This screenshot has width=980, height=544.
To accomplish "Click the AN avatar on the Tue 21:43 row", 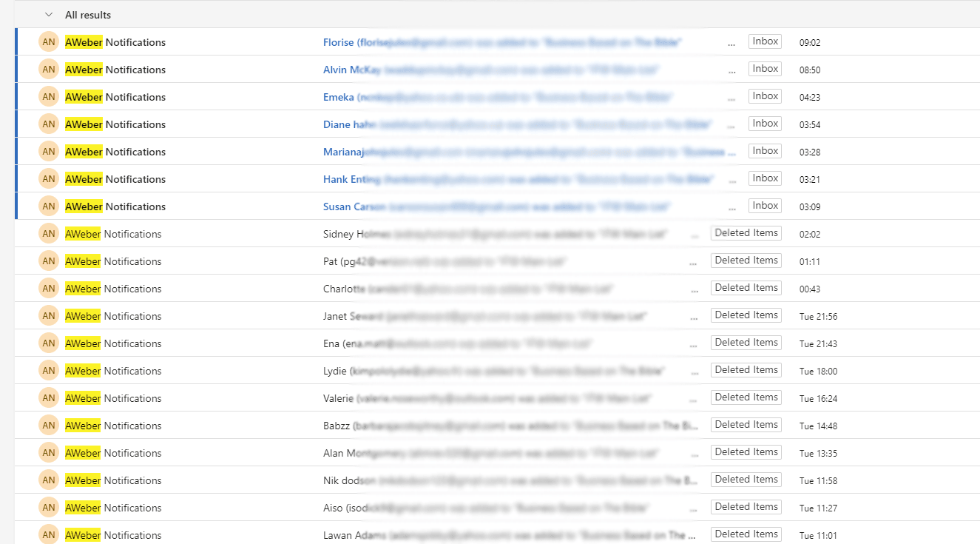I will click(49, 343).
